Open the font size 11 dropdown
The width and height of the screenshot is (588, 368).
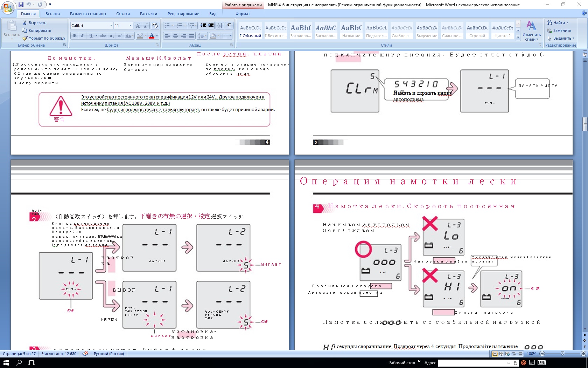pos(130,26)
